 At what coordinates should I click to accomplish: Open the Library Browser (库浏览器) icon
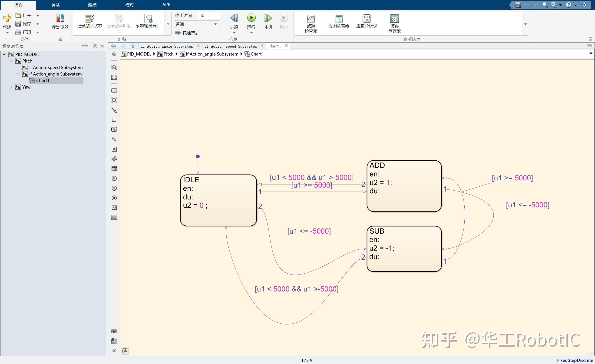pyautogui.click(x=60, y=18)
